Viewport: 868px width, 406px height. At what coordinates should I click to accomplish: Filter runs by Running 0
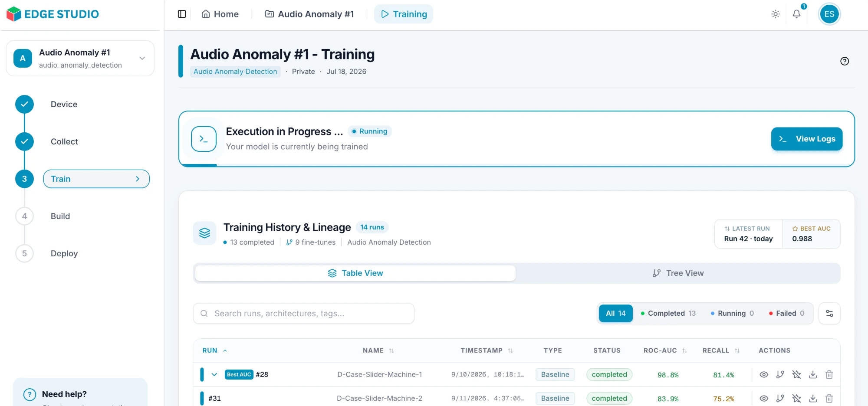coord(732,313)
